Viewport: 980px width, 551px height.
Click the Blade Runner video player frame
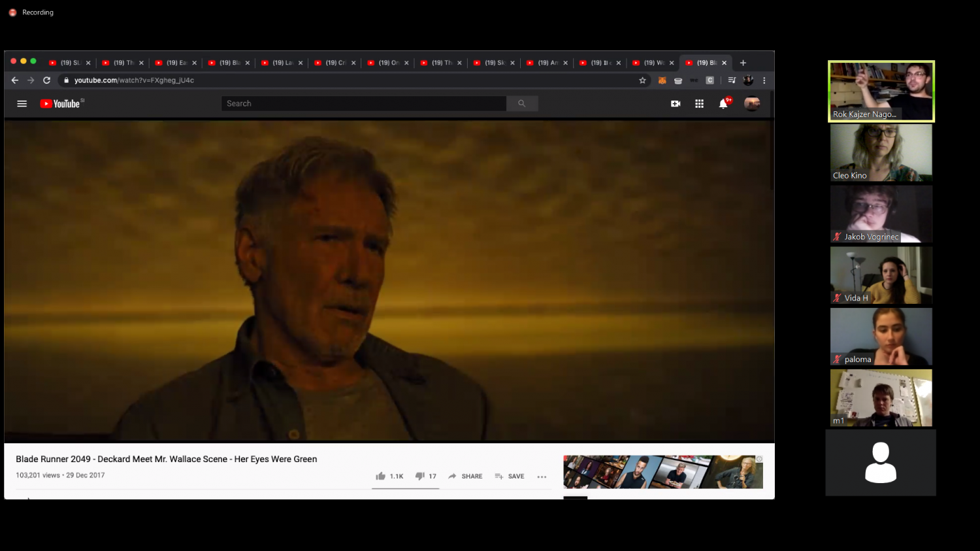point(388,280)
